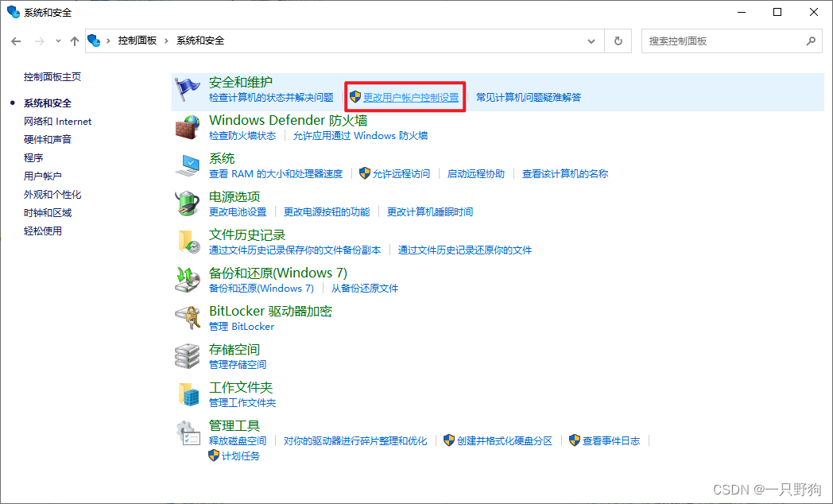
Task: Refresh the control panel view
Action: [x=618, y=41]
